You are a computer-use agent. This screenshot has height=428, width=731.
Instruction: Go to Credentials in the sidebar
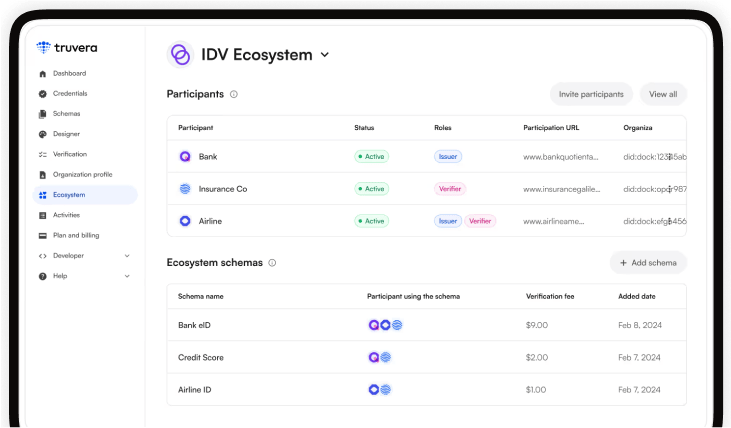(70, 93)
